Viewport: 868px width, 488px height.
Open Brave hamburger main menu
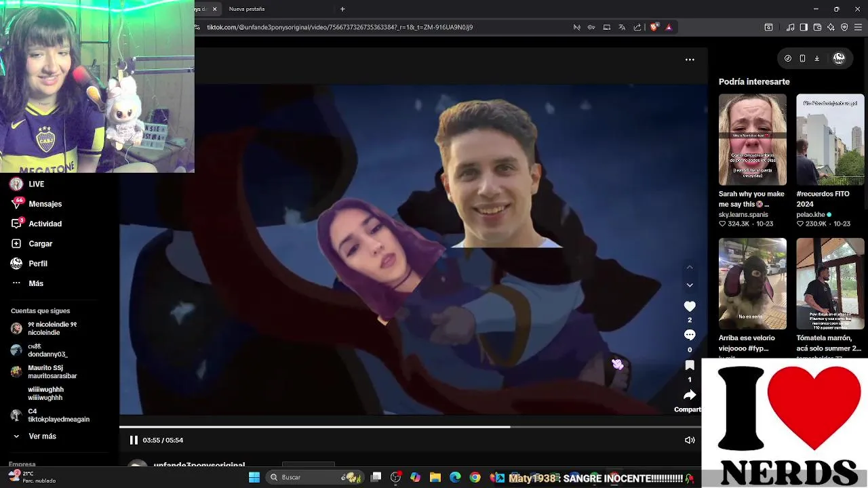[x=859, y=27]
